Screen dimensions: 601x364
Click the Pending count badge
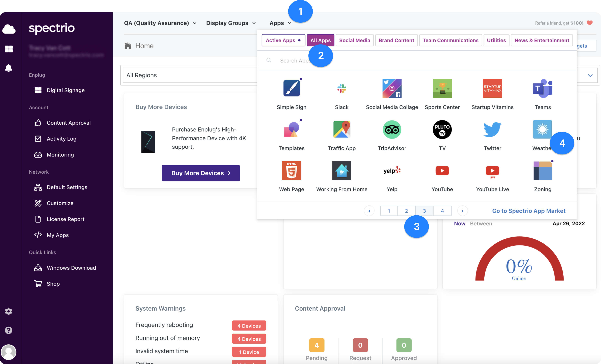[x=317, y=345]
